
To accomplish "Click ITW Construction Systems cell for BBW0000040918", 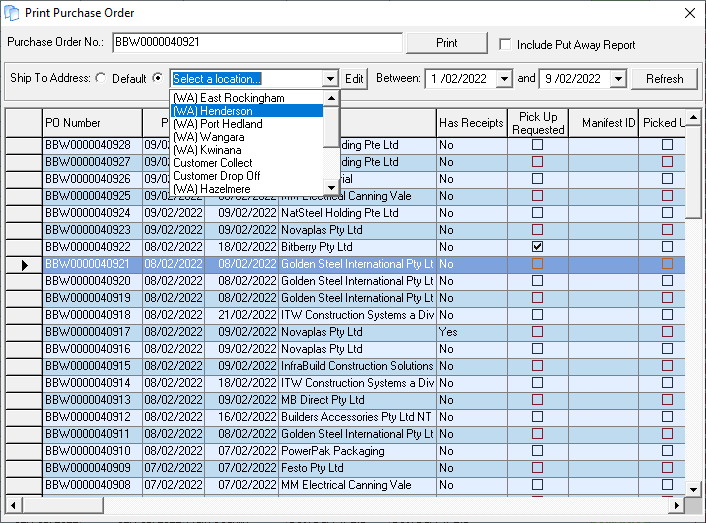I will (358, 315).
